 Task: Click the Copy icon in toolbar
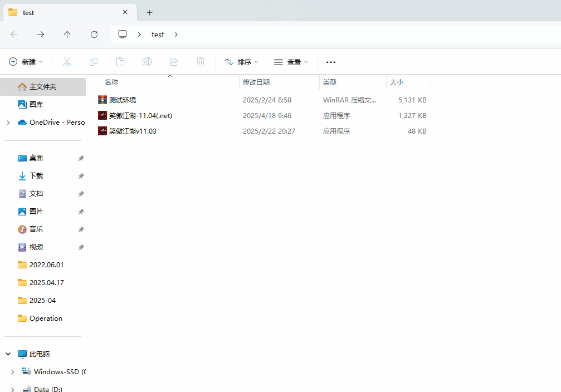pyautogui.click(x=94, y=62)
